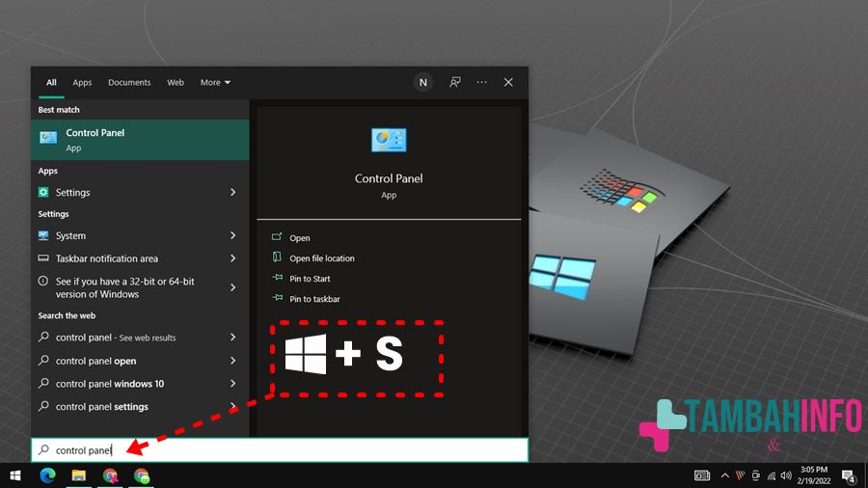
Task: Click the Meet Now camera tray icon
Action: 755,475
